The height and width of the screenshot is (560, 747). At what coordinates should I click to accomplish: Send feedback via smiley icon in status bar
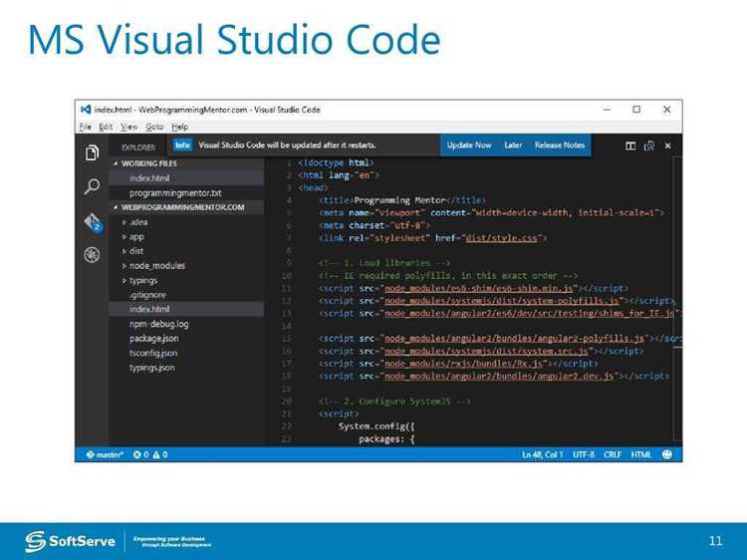[667, 454]
